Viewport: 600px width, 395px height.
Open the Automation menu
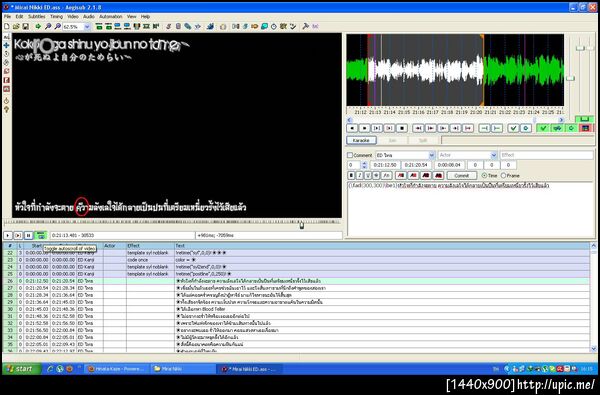point(111,16)
